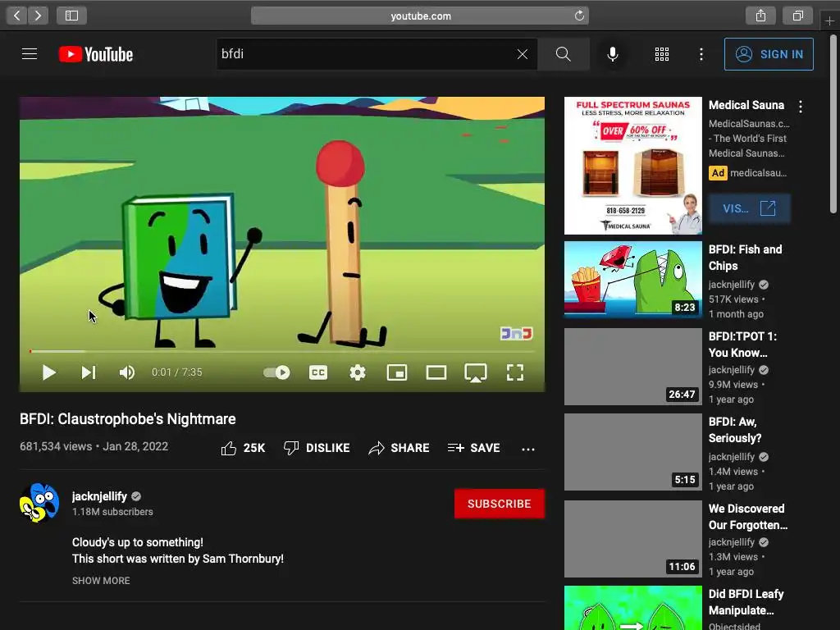The height and width of the screenshot is (630, 840).
Task: Click the magnifier search button
Action: (563, 54)
